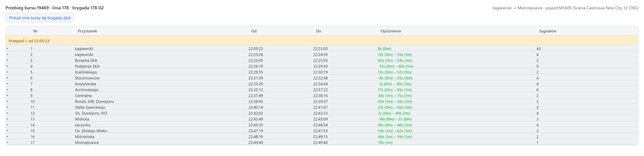The width and height of the screenshot is (644, 156).
Task: Click the 'Od' column header
Action: pyautogui.click(x=254, y=31)
